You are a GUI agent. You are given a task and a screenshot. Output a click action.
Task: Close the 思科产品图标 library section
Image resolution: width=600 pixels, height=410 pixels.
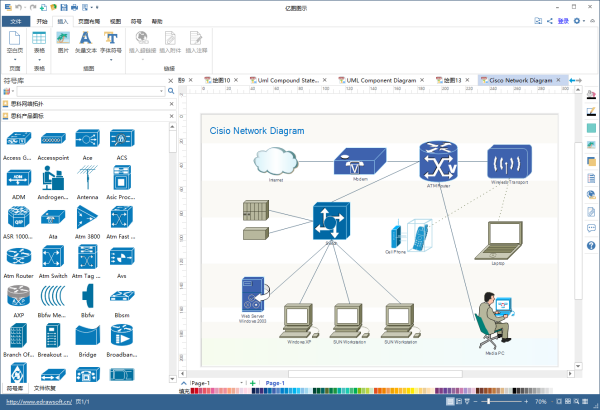pyautogui.click(x=171, y=116)
